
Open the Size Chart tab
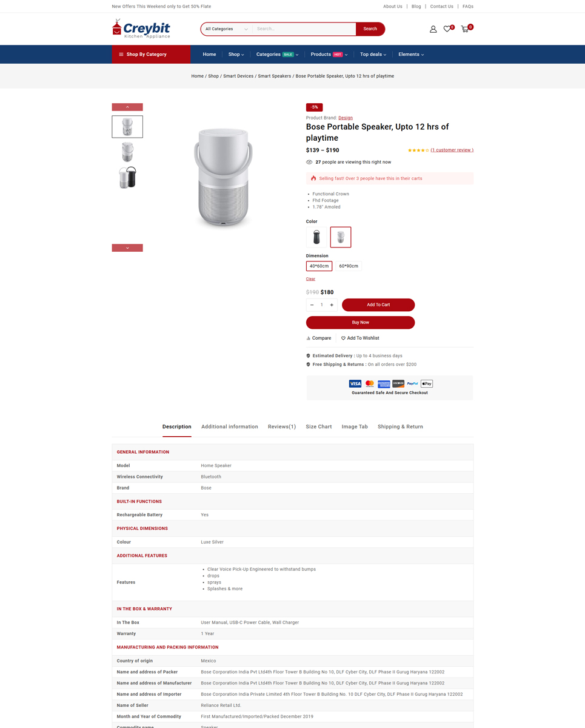click(319, 426)
